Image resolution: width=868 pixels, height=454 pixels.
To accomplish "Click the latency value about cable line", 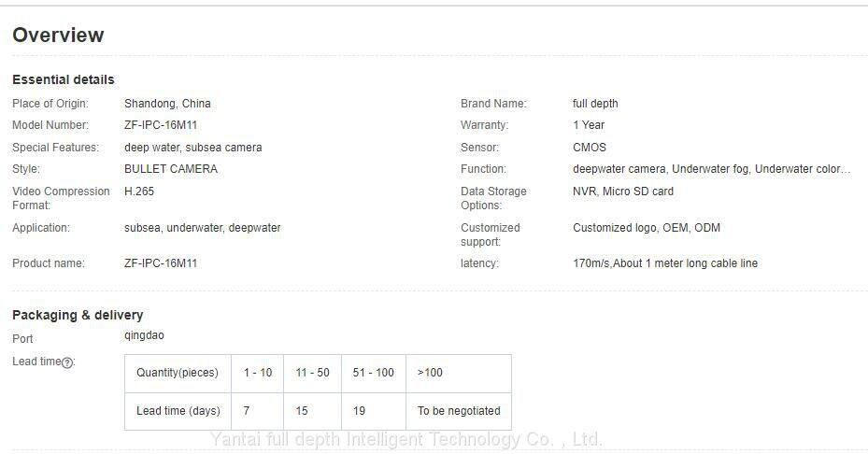I will click(665, 263).
